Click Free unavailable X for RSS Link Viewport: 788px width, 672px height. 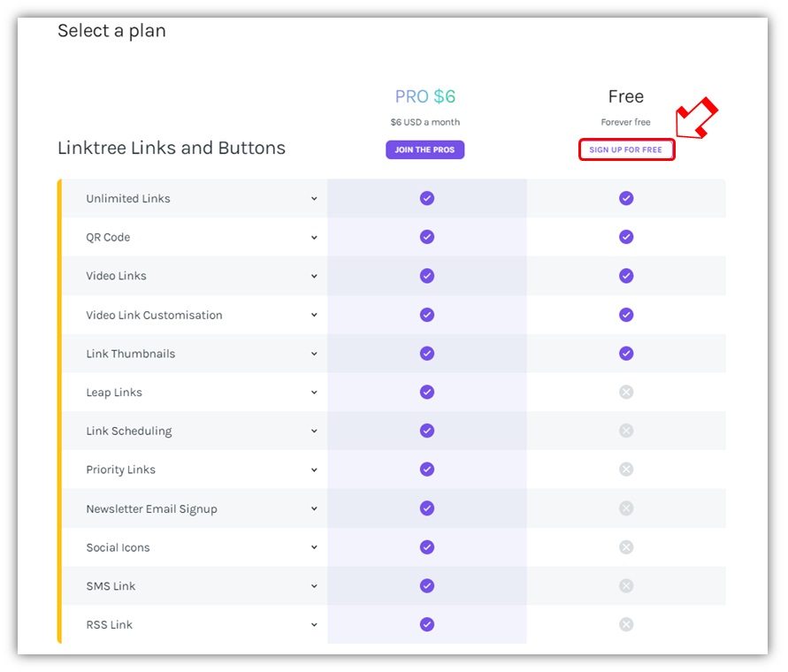[x=626, y=624]
